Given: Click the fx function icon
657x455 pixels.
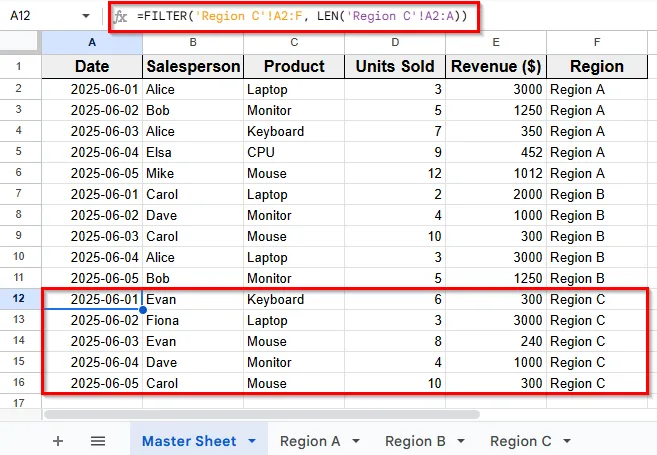Looking at the screenshot, I should coord(121,16).
